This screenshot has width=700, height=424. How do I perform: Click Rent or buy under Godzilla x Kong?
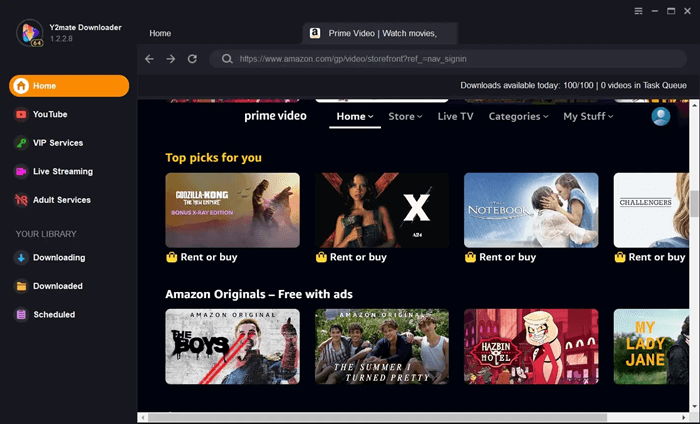202,258
